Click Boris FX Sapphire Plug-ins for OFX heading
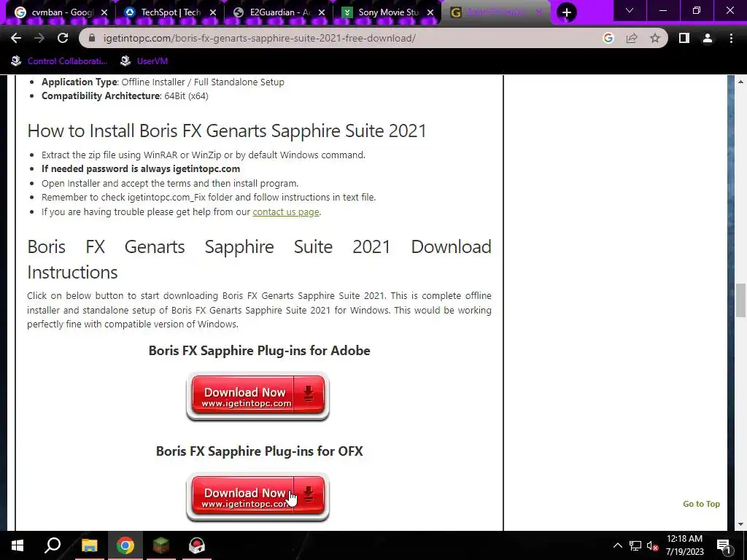 259,451
